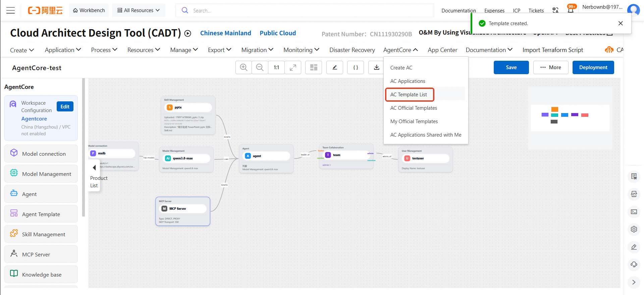
Task: Dismiss the Template created notification
Action: coord(621,23)
